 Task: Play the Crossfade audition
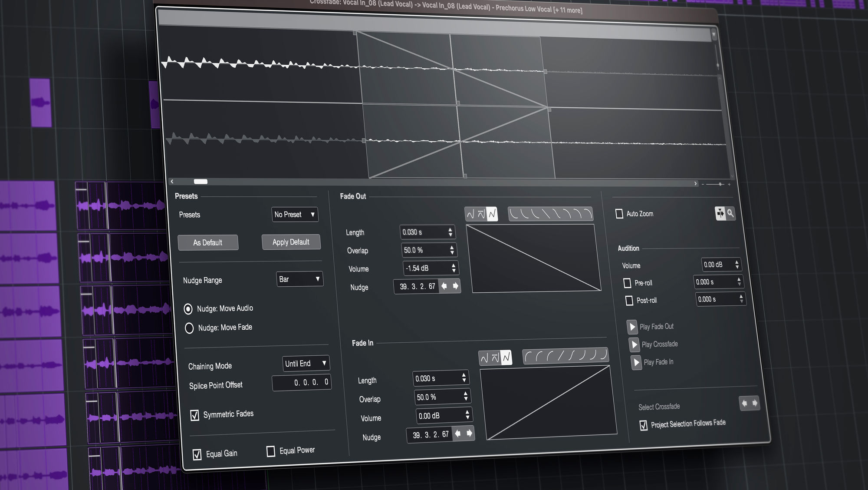[x=635, y=345]
